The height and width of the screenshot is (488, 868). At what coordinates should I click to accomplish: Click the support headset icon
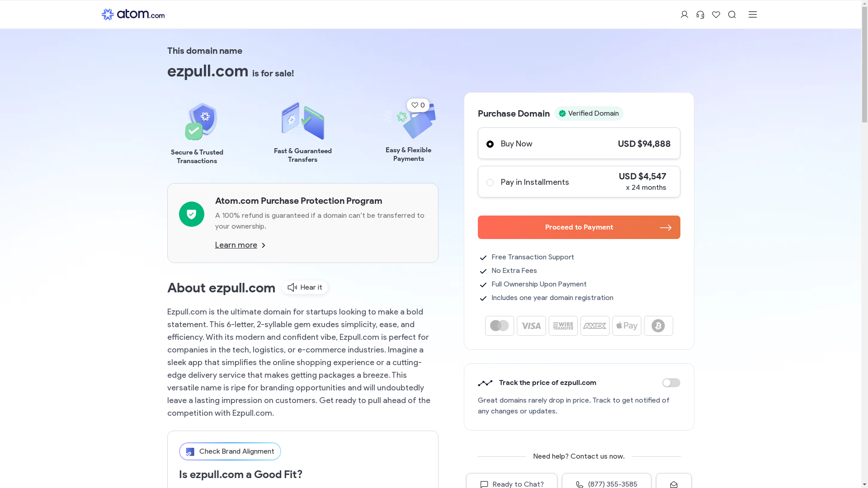[x=700, y=14]
